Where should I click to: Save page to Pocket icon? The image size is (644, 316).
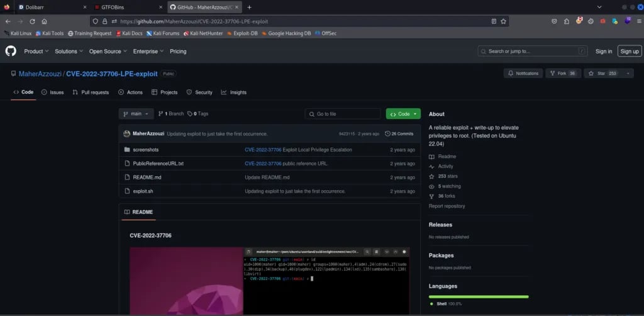pos(554,21)
